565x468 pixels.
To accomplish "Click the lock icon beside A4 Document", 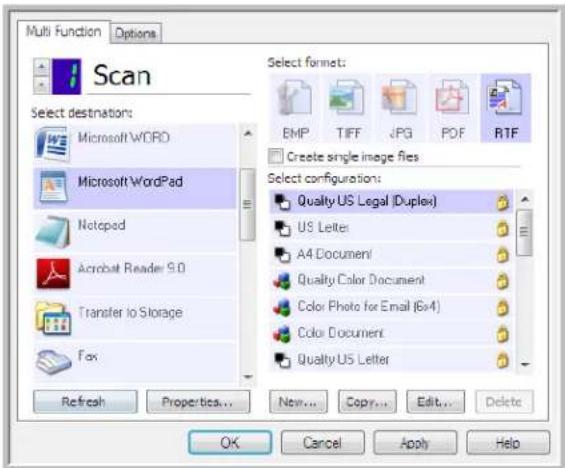I will click(503, 255).
